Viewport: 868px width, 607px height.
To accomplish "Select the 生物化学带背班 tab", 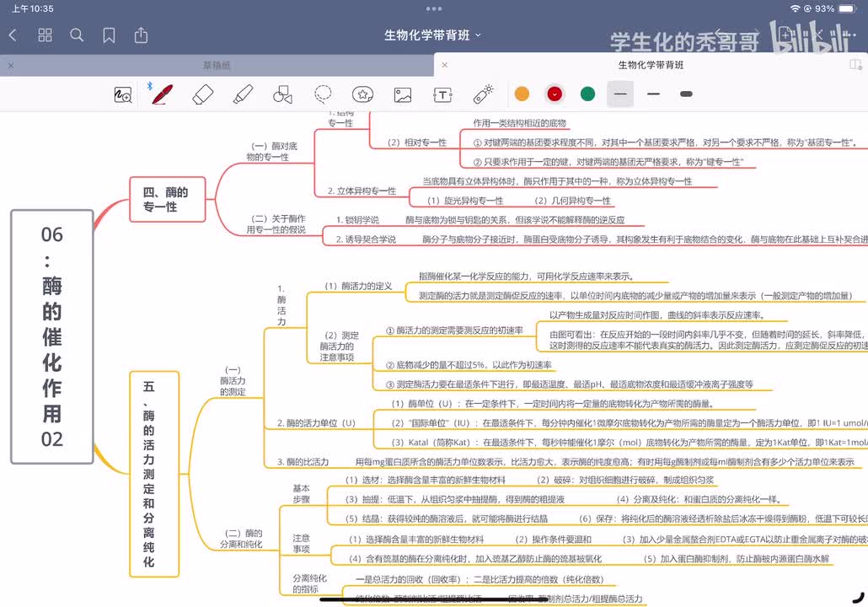I will tap(651, 65).
